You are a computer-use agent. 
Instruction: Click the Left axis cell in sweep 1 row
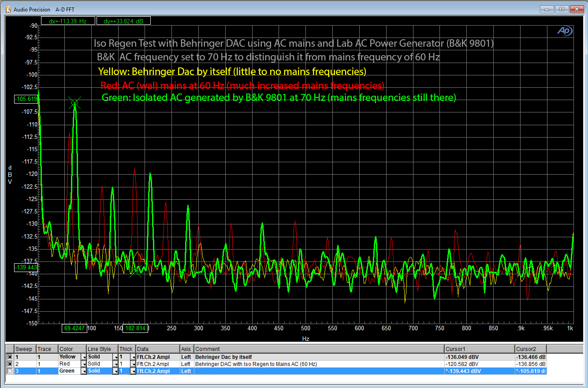click(187, 357)
